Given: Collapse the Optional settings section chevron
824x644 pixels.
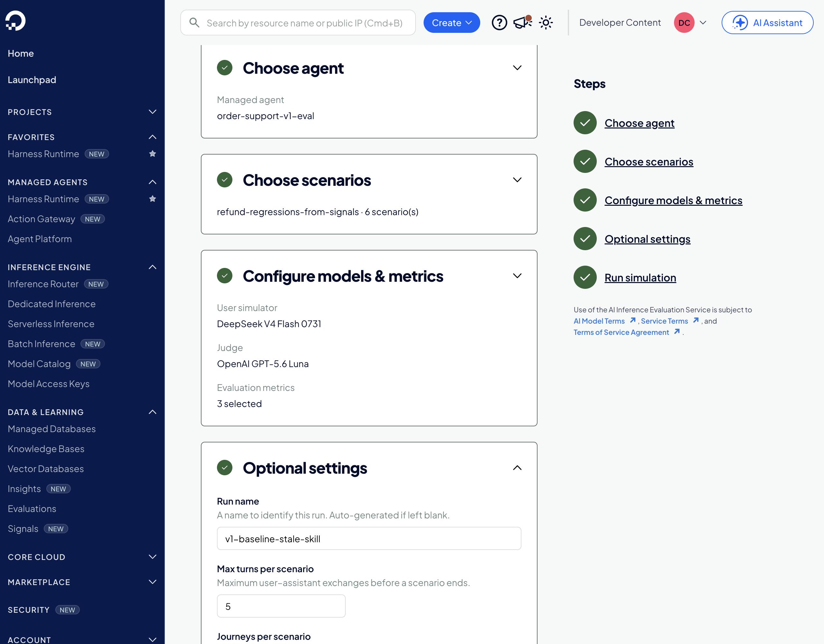Looking at the screenshot, I should pyautogui.click(x=517, y=468).
